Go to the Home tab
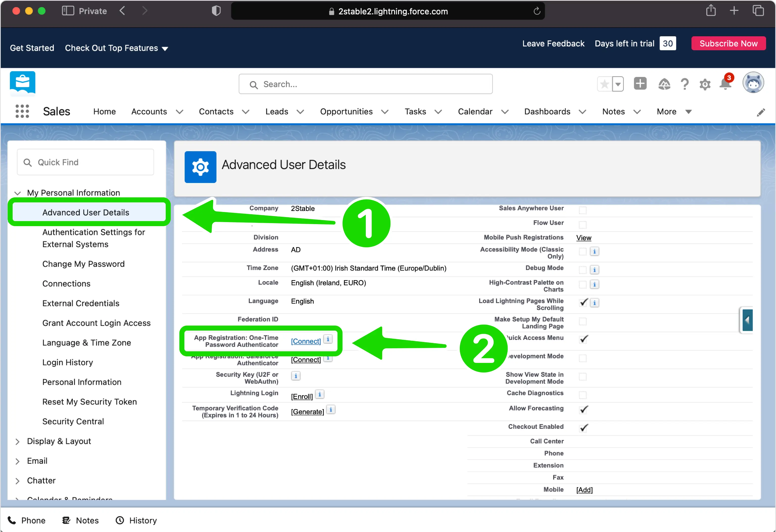The height and width of the screenshot is (532, 776). 104,111
